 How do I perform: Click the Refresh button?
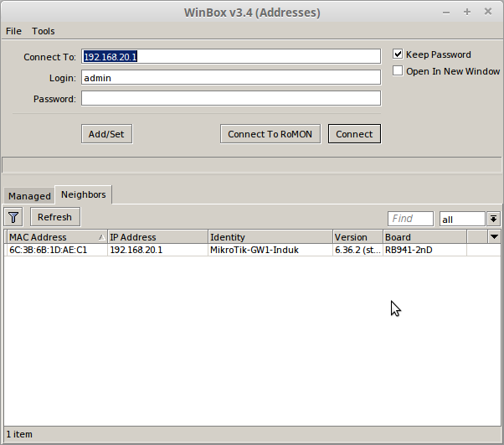55,217
